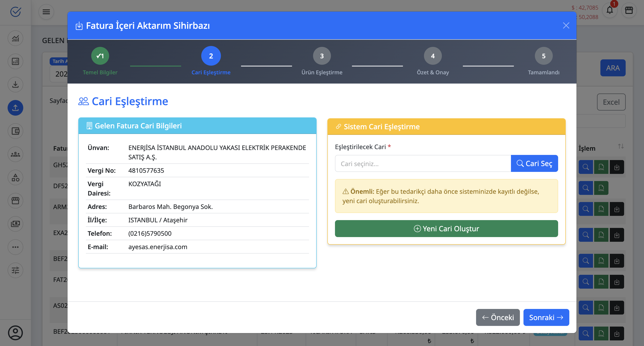
Task: Click the download sidebar icon
Action: click(15, 85)
